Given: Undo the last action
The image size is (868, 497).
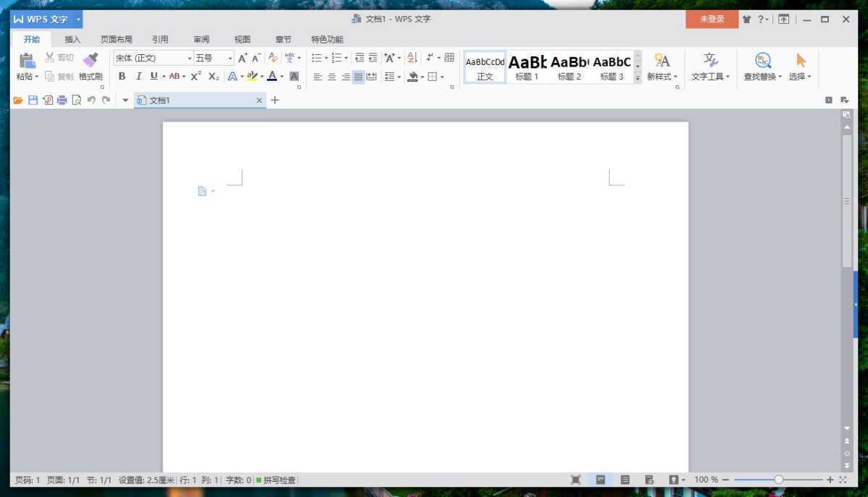Looking at the screenshot, I should pos(92,100).
